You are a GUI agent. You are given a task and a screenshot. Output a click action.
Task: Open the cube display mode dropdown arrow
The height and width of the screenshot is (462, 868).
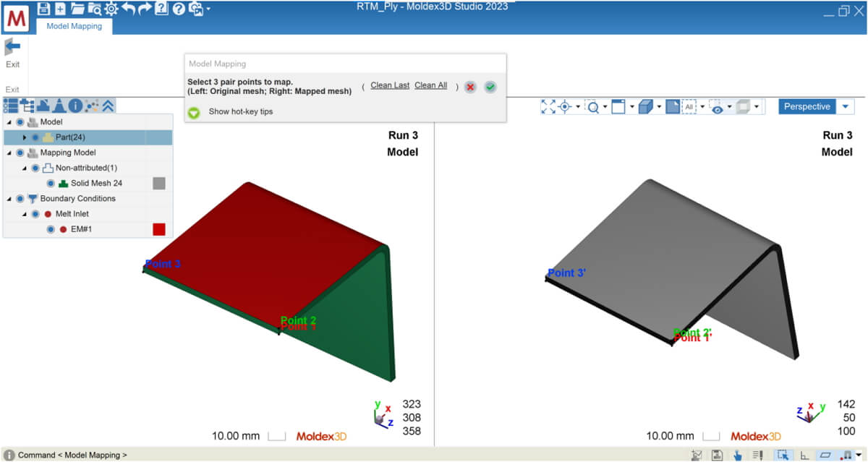pyautogui.click(x=659, y=107)
